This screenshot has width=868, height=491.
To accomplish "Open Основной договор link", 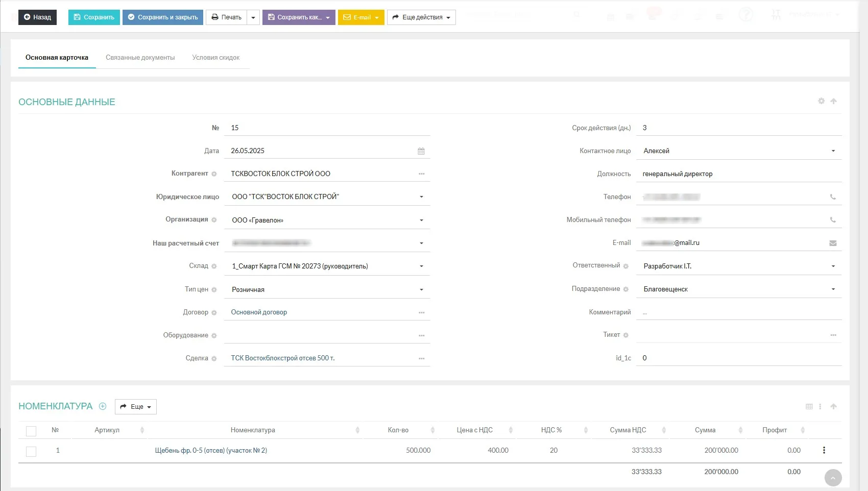I will click(x=259, y=312).
